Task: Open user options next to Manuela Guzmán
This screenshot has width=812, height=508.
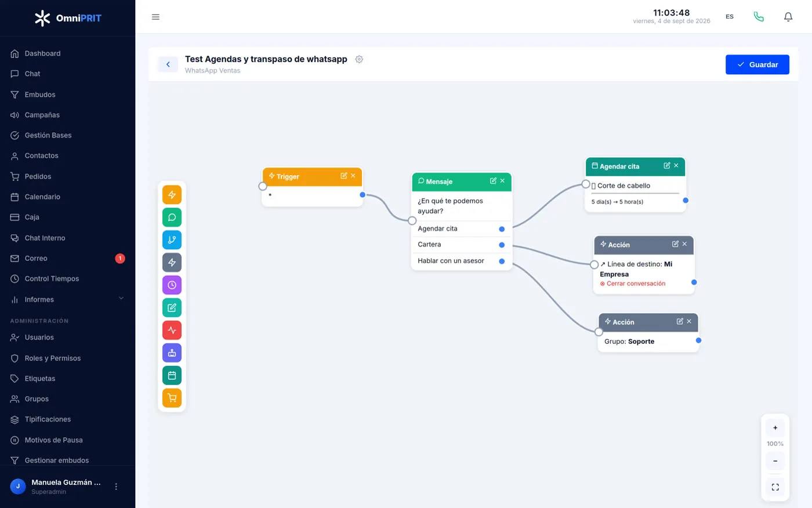Action: point(116,487)
